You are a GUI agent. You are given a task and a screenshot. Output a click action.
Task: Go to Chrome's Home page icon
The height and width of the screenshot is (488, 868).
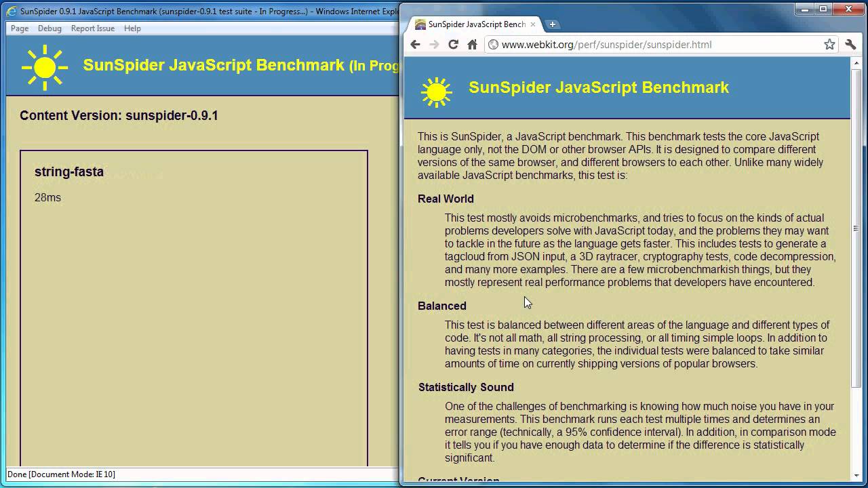pos(473,45)
